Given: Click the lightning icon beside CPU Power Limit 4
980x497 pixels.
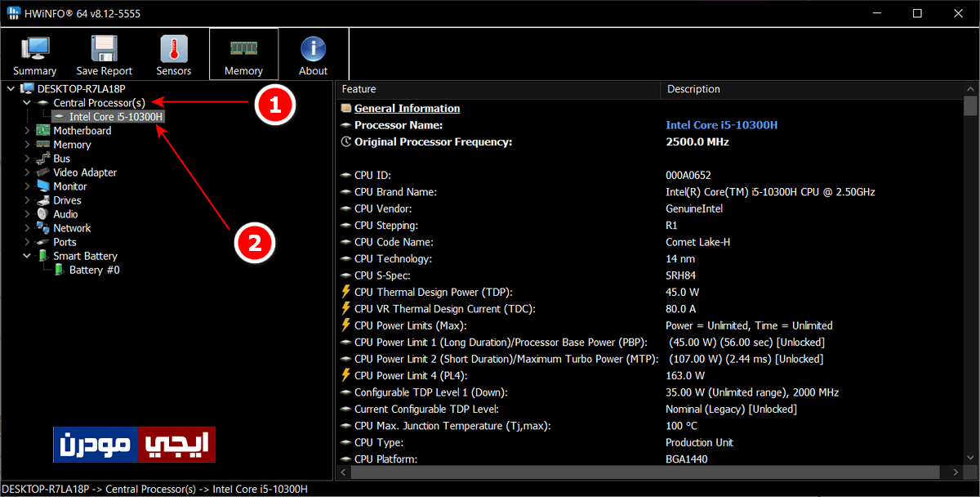Looking at the screenshot, I should [346, 375].
